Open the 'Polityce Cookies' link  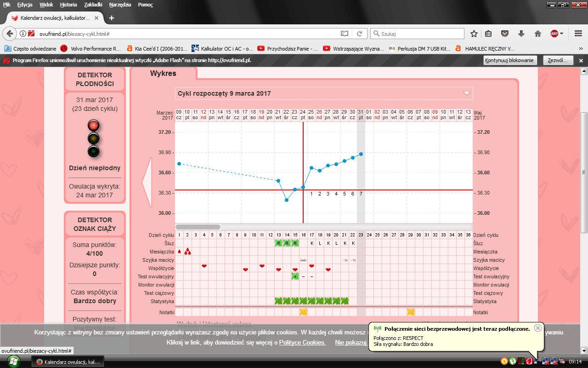[x=302, y=343]
